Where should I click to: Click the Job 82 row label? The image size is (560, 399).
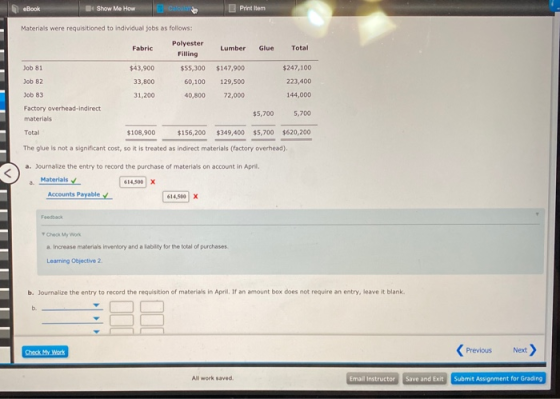pyautogui.click(x=33, y=81)
